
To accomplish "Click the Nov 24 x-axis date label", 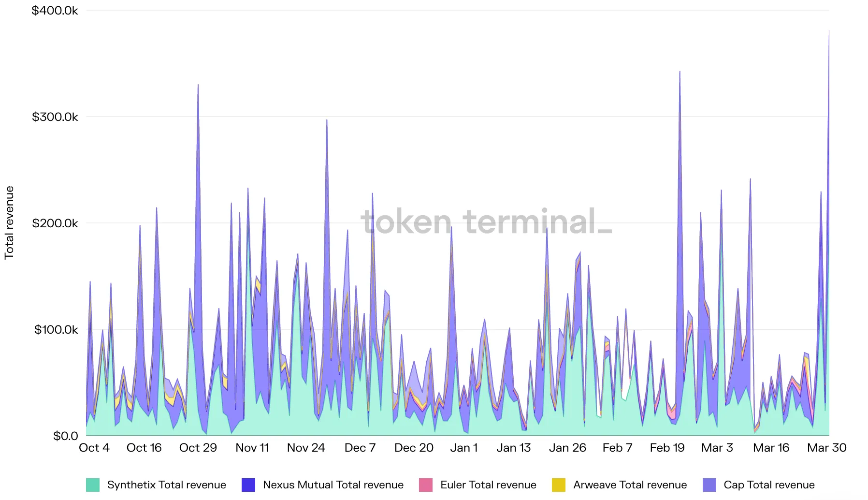I will pos(306,448).
